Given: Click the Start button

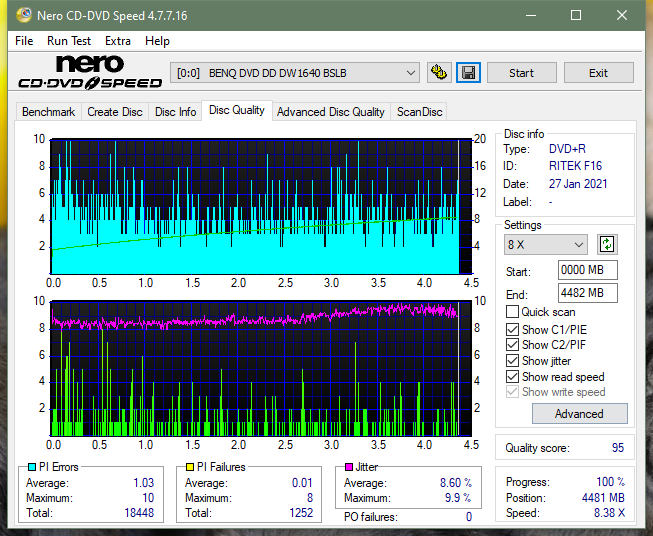Looking at the screenshot, I should click(x=521, y=73).
